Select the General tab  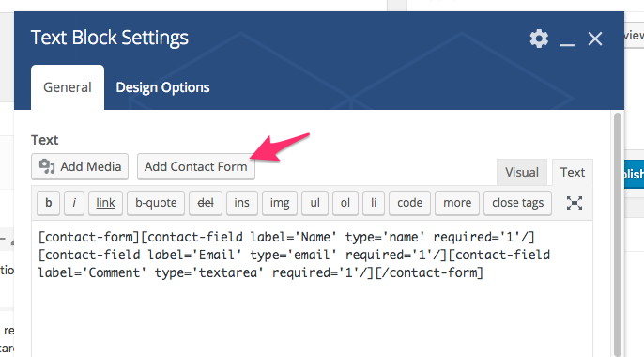coord(68,87)
